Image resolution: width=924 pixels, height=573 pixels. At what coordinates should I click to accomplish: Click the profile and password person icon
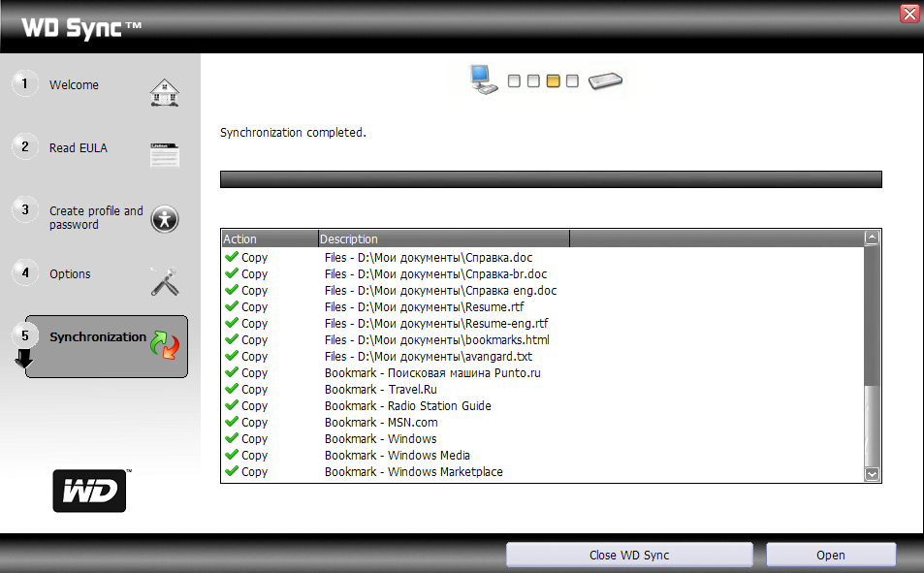pyautogui.click(x=165, y=219)
